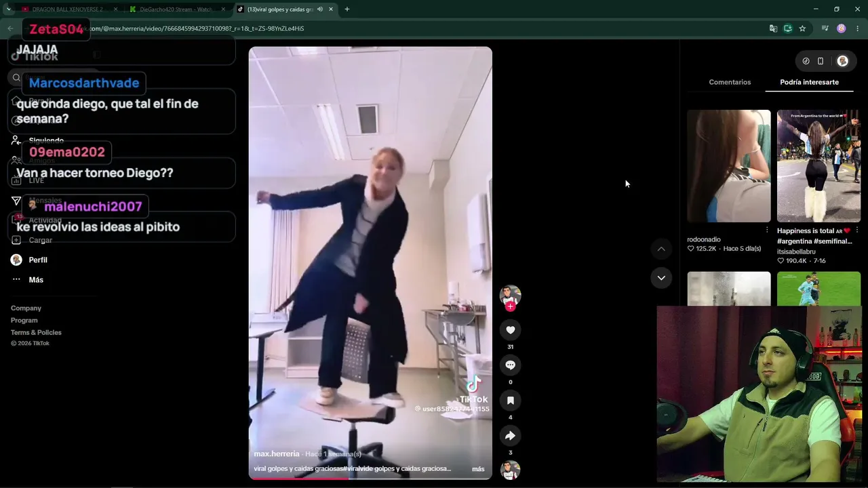Like the video with the heart icon

[510, 330]
